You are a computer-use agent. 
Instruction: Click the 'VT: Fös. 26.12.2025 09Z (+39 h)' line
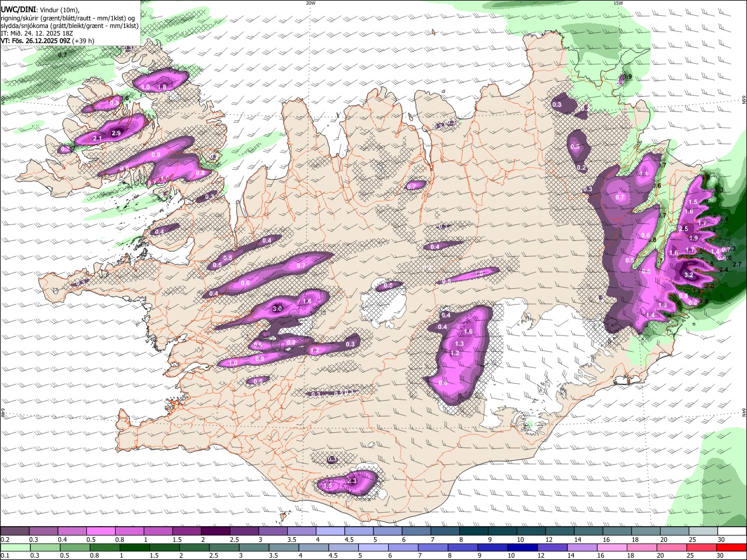[x=48, y=41]
